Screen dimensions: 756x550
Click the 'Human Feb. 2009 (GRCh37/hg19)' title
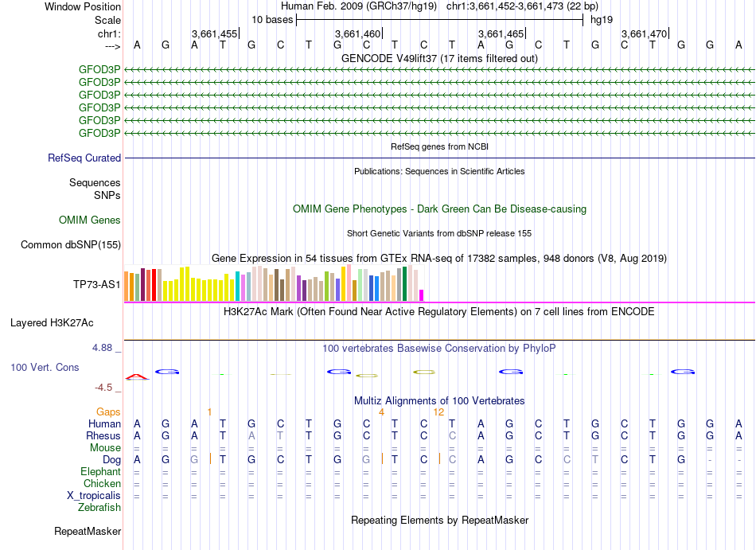(x=359, y=6)
